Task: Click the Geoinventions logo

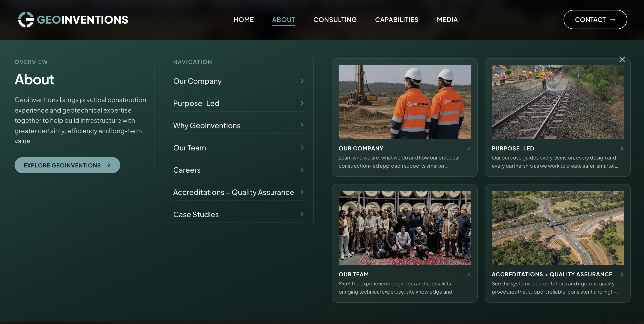Action: 73,20
